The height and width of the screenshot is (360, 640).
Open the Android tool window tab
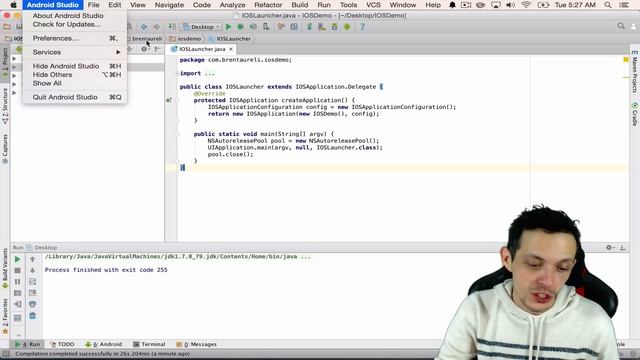point(104,344)
